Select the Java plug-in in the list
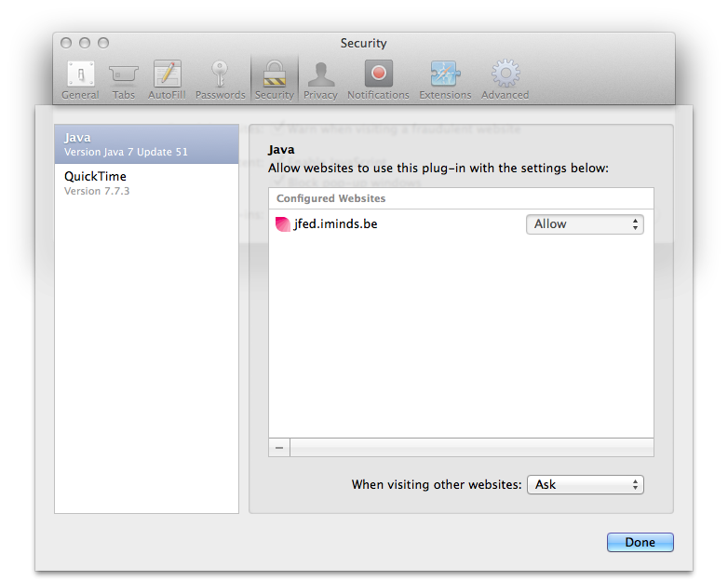The width and height of the screenshot is (728, 581). [x=147, y=144]
